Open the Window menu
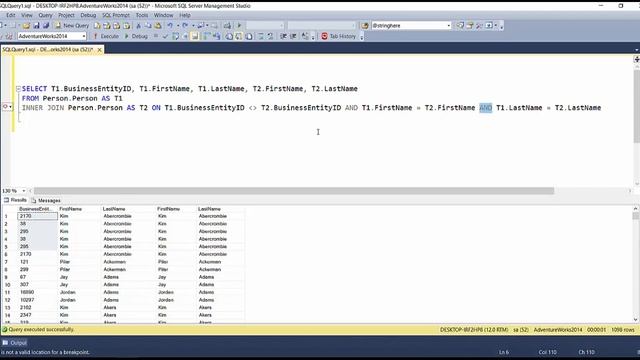The image size is (640, 360). [x=163, y=15]
